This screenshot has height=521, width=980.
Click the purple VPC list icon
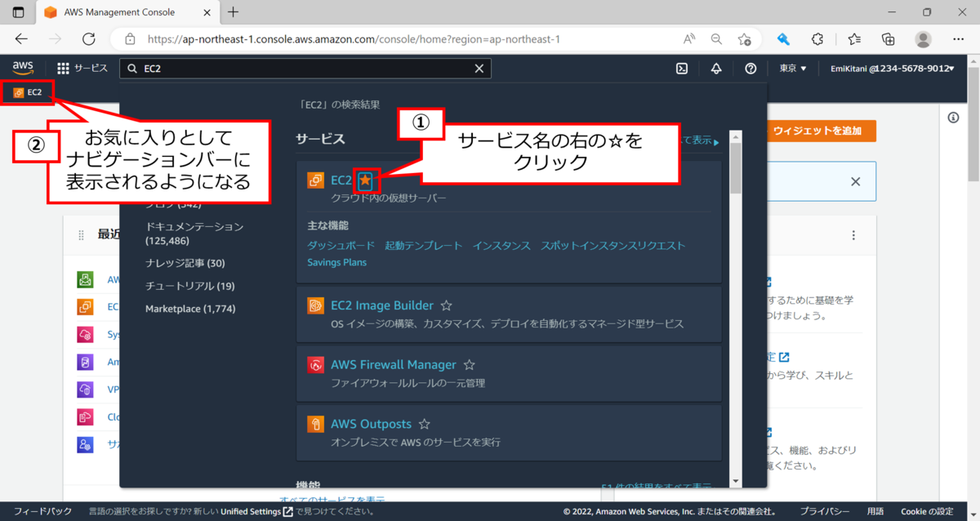[x=86, y=390]
